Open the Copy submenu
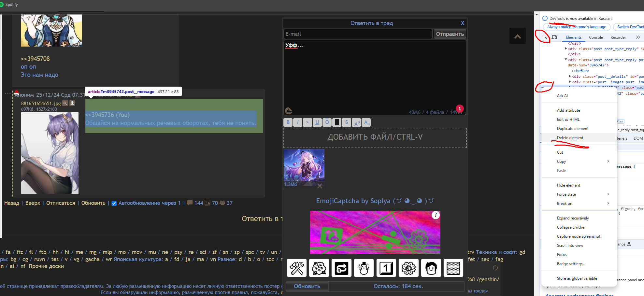The width and height of the screenshot is (644, 296). tap(579, 162)
